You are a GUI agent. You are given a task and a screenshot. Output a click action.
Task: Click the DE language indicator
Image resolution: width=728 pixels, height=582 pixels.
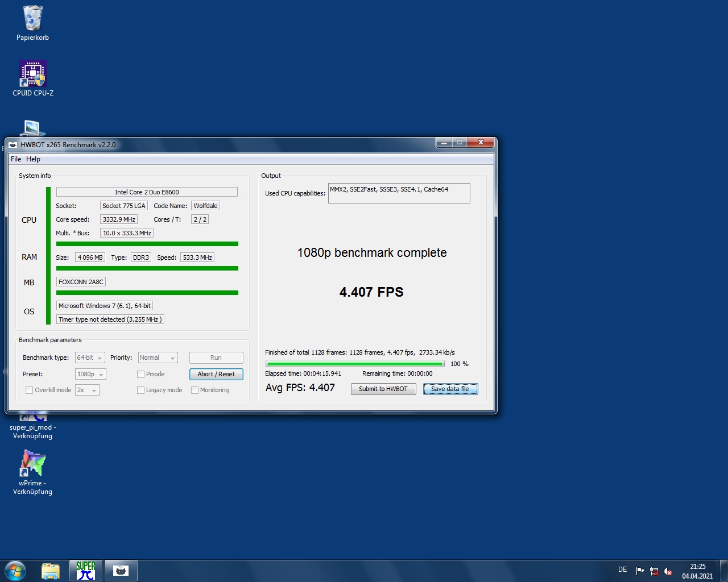[623, 569]
